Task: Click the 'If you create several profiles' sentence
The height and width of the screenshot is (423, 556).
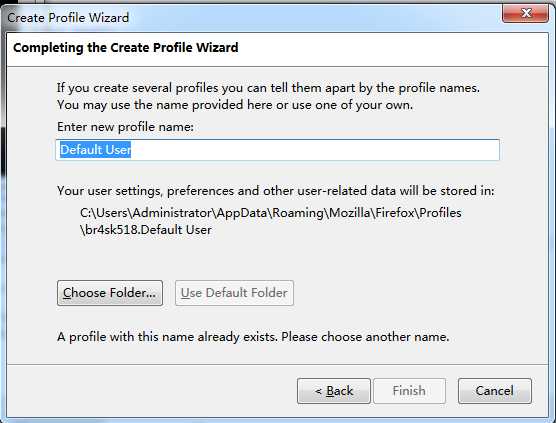Action: pos(268,88)
